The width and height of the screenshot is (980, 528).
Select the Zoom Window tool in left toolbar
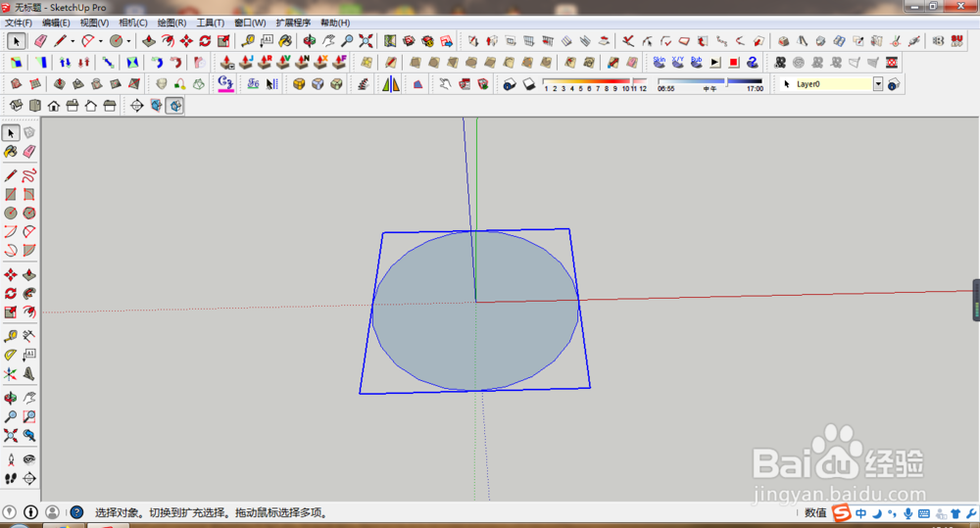coord(29,416)
